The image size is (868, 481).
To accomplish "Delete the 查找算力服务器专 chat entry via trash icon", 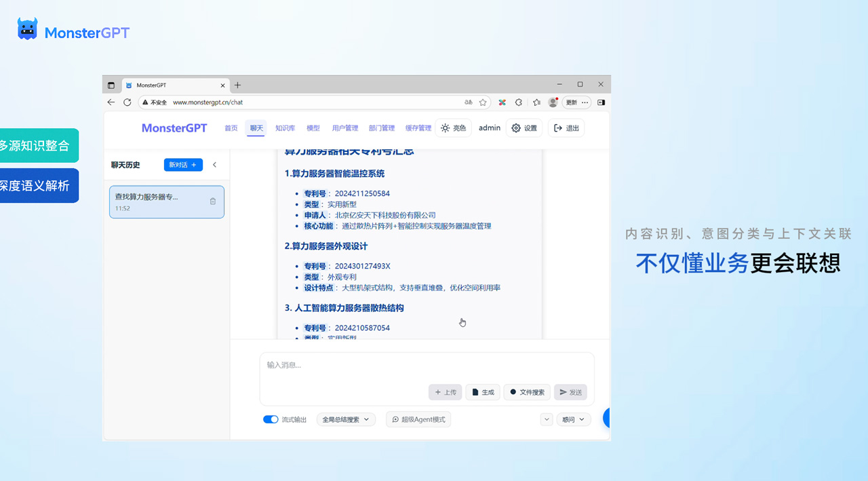I will click(213, 201).
